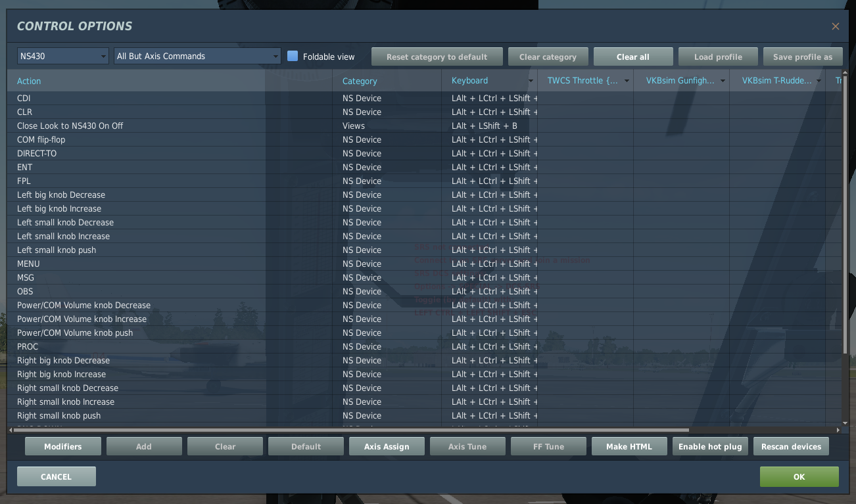The image size is (856, 504).
Task: Click the Rescan devices button
Action: [791, 447]
